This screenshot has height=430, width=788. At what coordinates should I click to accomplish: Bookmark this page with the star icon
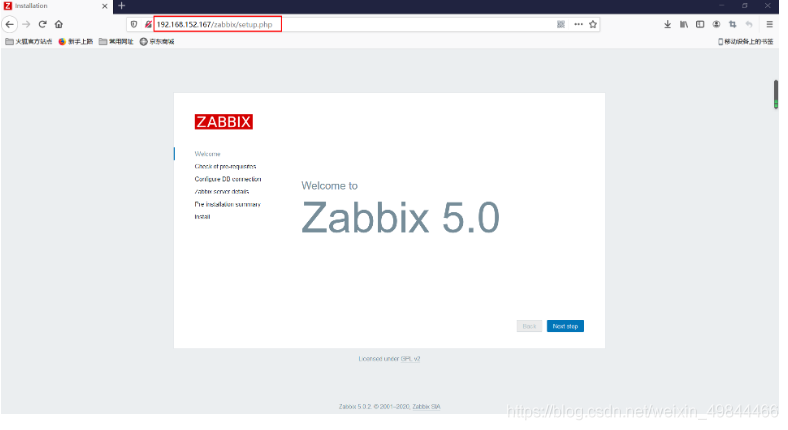(593, 24)
